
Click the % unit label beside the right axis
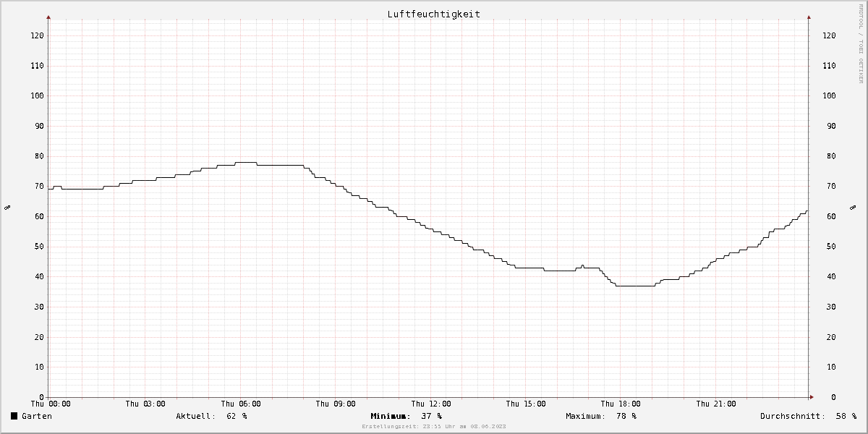853,208
